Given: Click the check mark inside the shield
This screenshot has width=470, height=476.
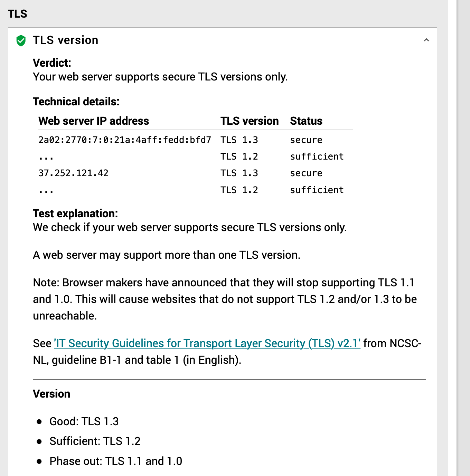Looking at the screenshot, I should (x=21, y=40).
